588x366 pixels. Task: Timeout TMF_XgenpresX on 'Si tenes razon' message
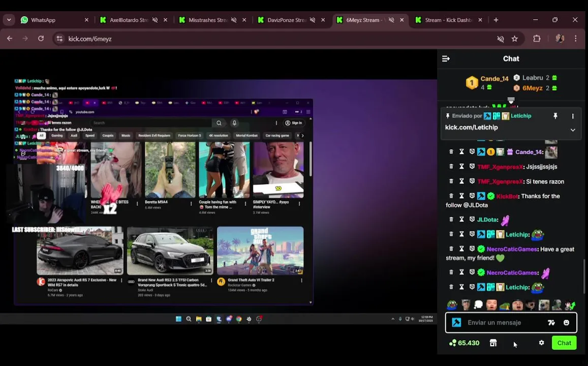pyautogui.click(x=461, y=181)
